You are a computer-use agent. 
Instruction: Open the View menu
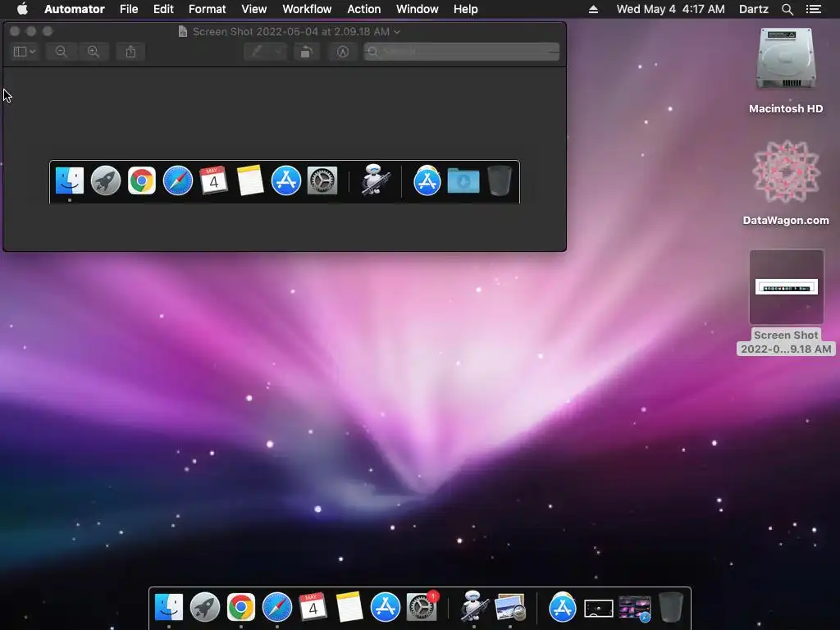pyautogui.click(x=254, y=9)
